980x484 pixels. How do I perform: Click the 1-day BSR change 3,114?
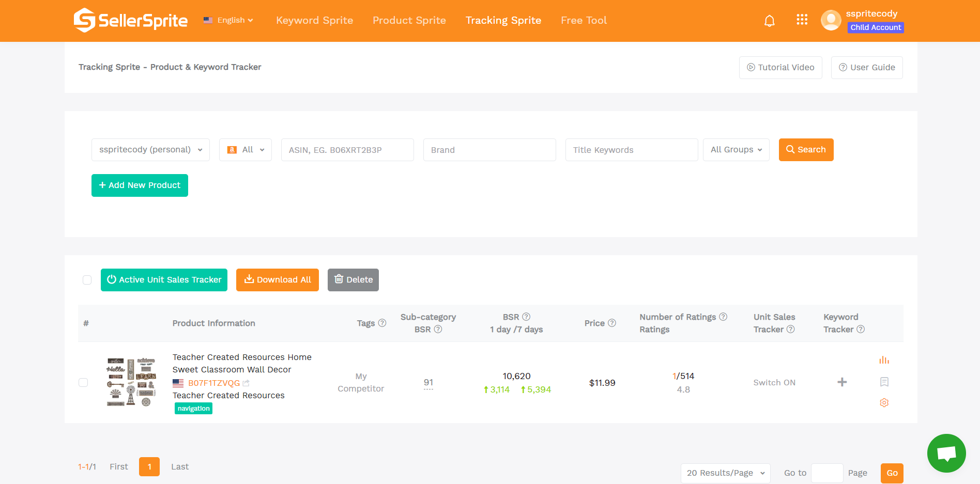pos(497,390)
